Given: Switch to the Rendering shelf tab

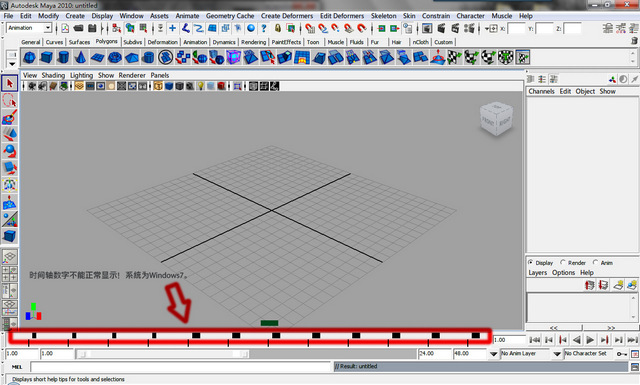Looking at the screenshot, I should pos(253,42).
